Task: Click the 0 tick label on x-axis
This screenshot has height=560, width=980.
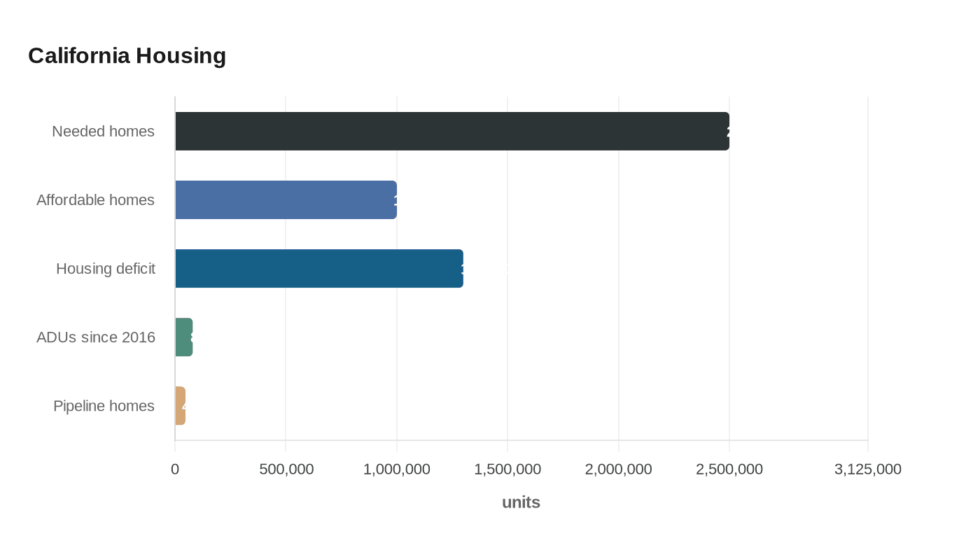Action: [x=175, y=469]
